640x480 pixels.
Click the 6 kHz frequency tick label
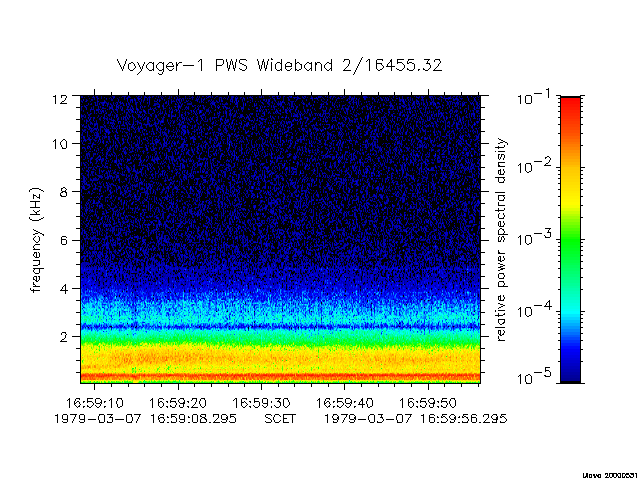tap(63, 240)
